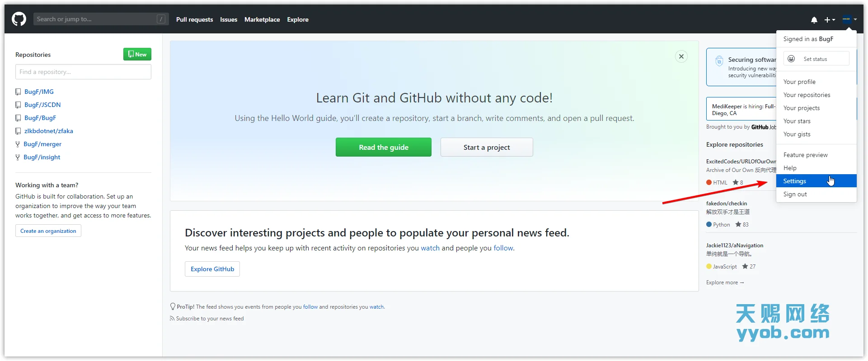Click the Explore more link
This screenshot has width=868, height=361.
[725, 282]
